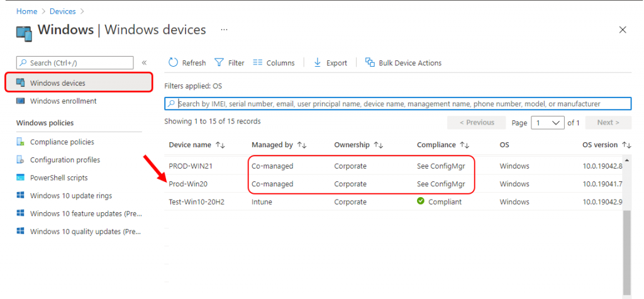
Task: Click the Devices breadcrumb link
Action: coord(62,11)
